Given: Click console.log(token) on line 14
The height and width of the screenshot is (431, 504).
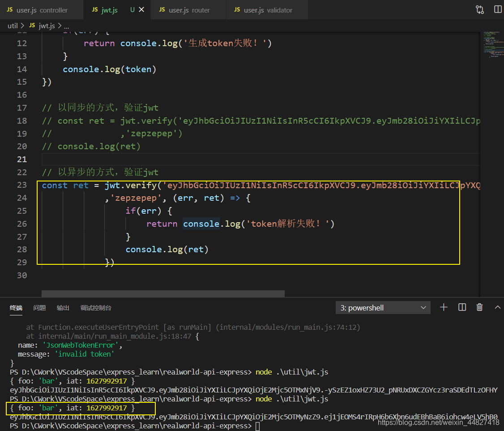Looking at the screenshot, I should click(x=109, y=69).
